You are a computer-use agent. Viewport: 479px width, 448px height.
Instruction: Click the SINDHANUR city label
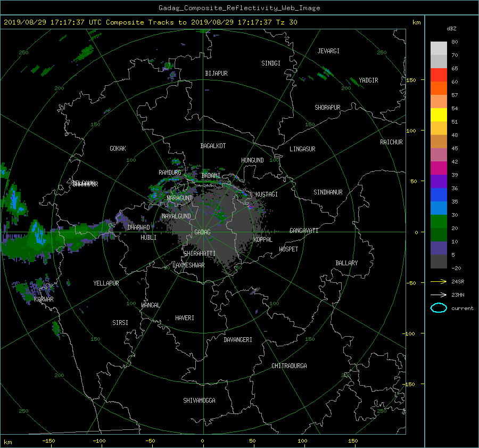coord(328,192)
